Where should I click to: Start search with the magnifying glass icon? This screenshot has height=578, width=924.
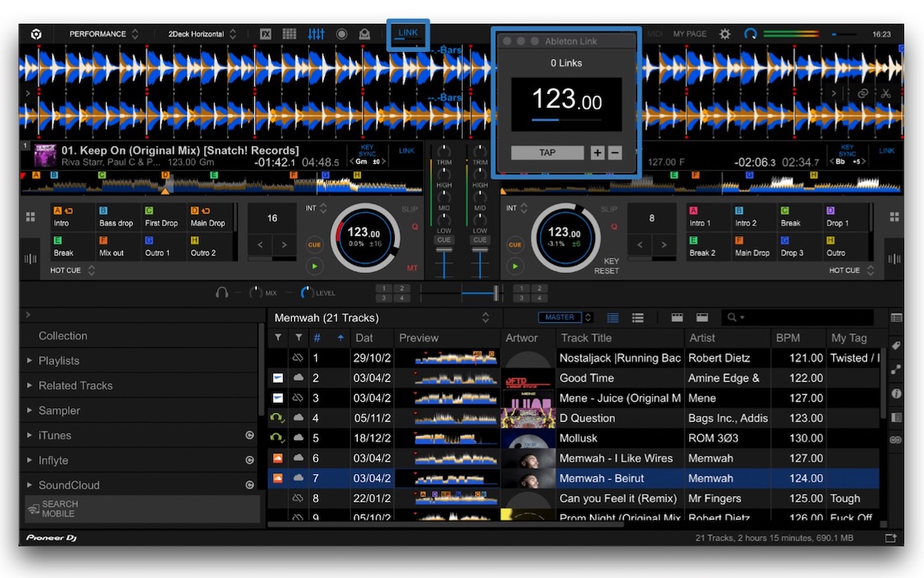click(731, 317)
